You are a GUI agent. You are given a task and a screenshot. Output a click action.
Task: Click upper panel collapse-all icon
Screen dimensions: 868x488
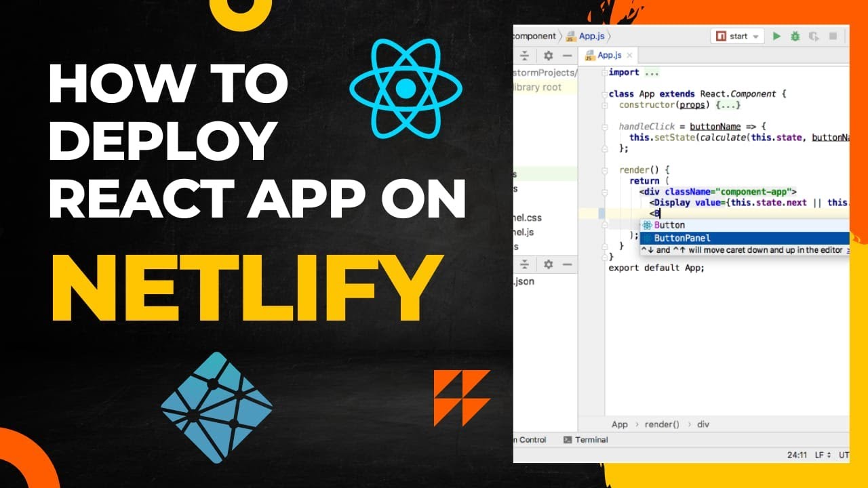524,56
